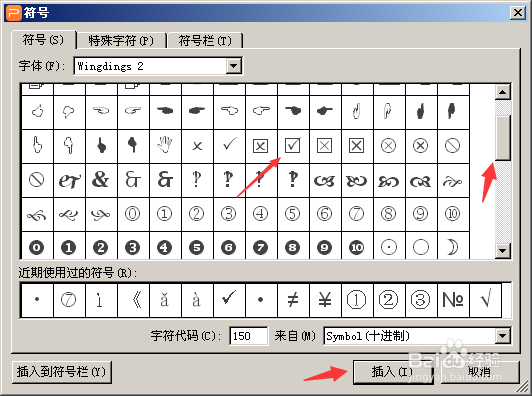Click the 插入(I) insert button
This screenshot has height=396, width=532.
coord(392,372)
